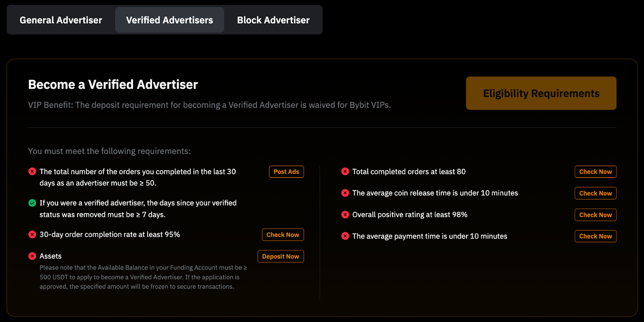Click the Deposit Now button
Viewport: 644px width, 322px height.
coord(281,256)
